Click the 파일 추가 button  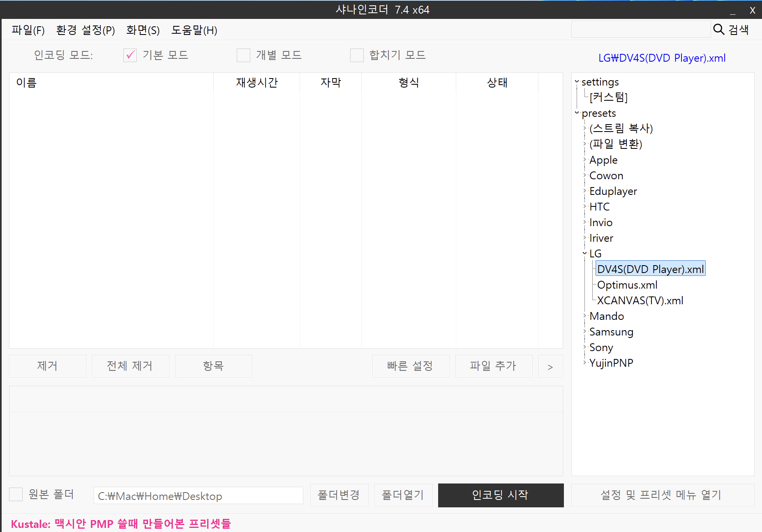point(494,366)
